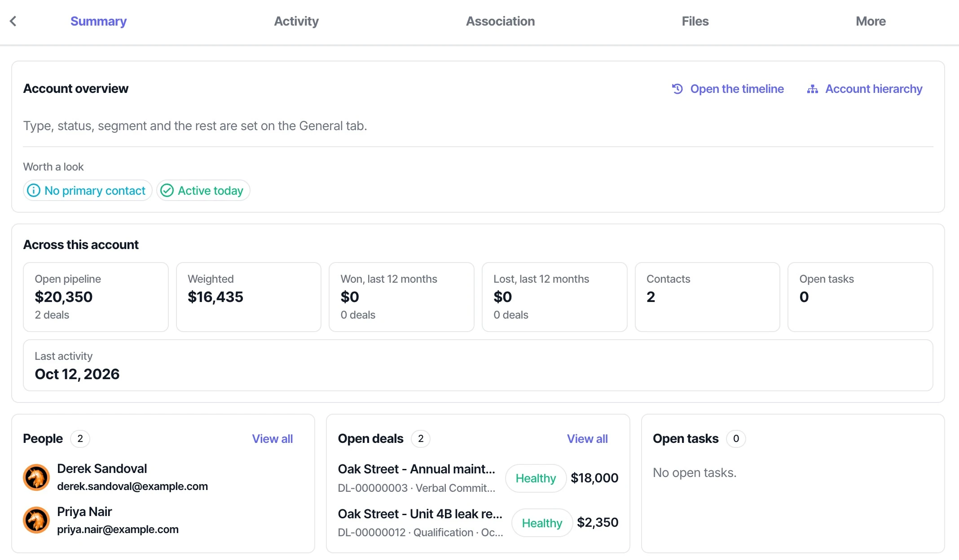Open the Open pipeline $20,350 card
The image size is (959, 560).
click(x=96, y=297)
